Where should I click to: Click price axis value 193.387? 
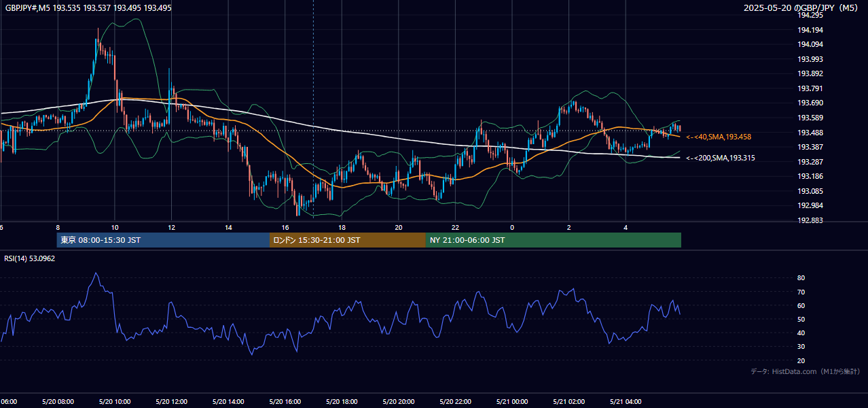[x=810, y=147]
